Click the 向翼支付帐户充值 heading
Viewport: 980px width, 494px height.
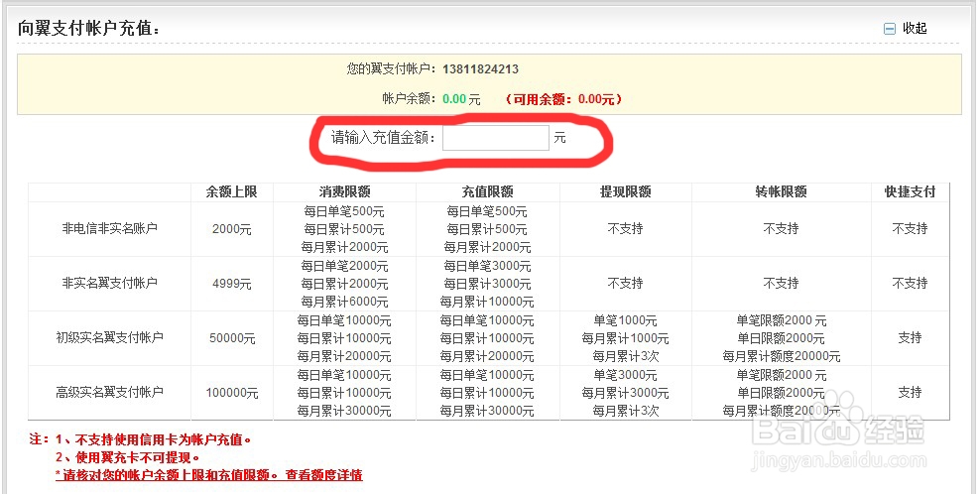[89, 28]
